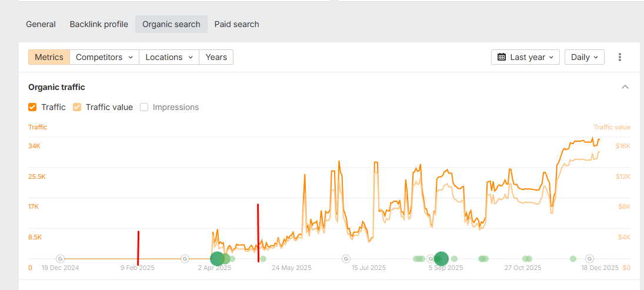Screen dimensions: 644x290
Task: Click the large green circle near 2 Apr 2025
Action: click(218, 258)
